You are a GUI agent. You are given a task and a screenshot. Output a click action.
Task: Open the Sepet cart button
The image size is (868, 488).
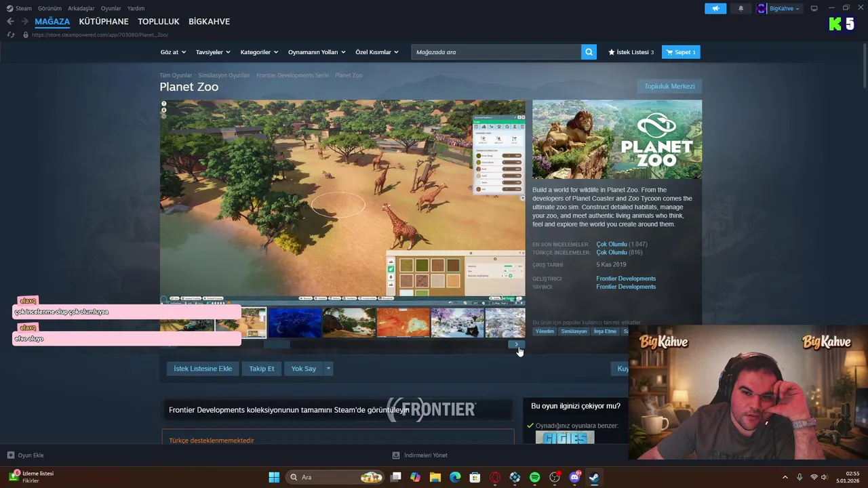click(681, 52)
